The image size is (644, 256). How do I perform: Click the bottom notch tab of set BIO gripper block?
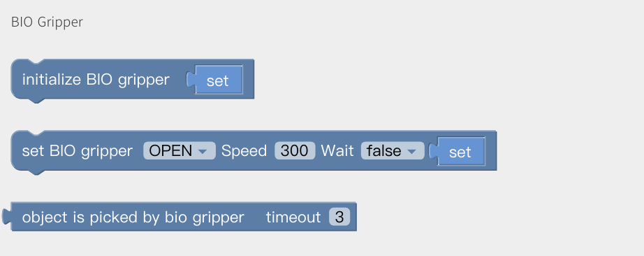36,172
